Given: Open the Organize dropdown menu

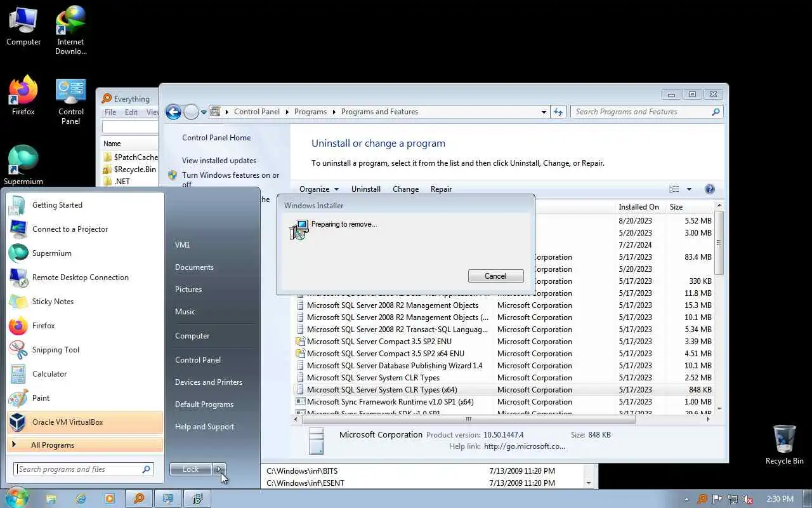Looking at the screenshot, I should [319, 189].
